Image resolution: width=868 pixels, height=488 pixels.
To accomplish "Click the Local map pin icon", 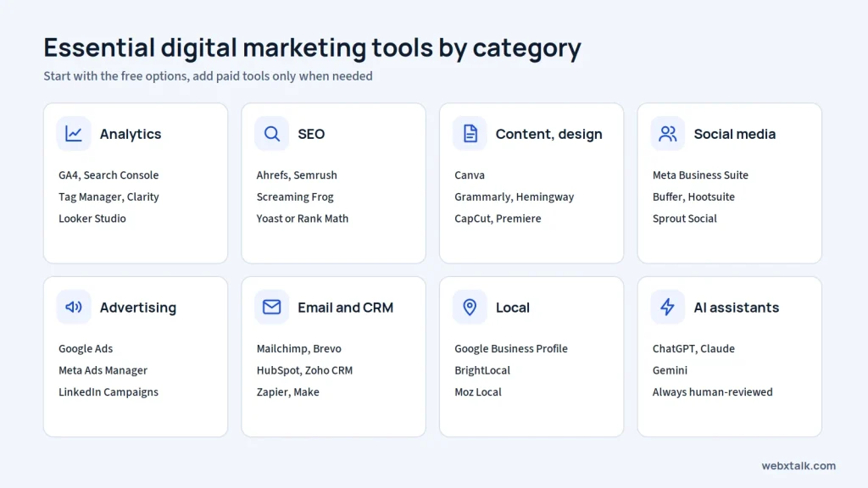I will point(470,307).
